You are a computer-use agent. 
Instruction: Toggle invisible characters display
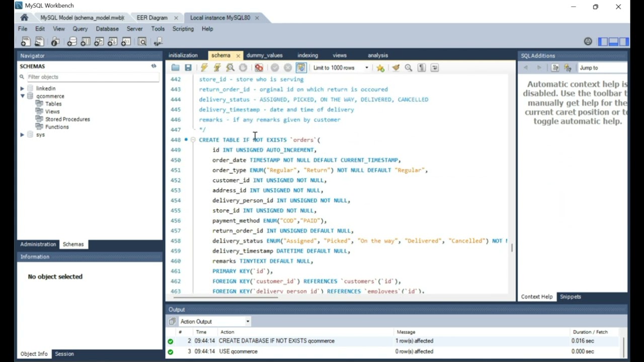[x=422, y=68]
